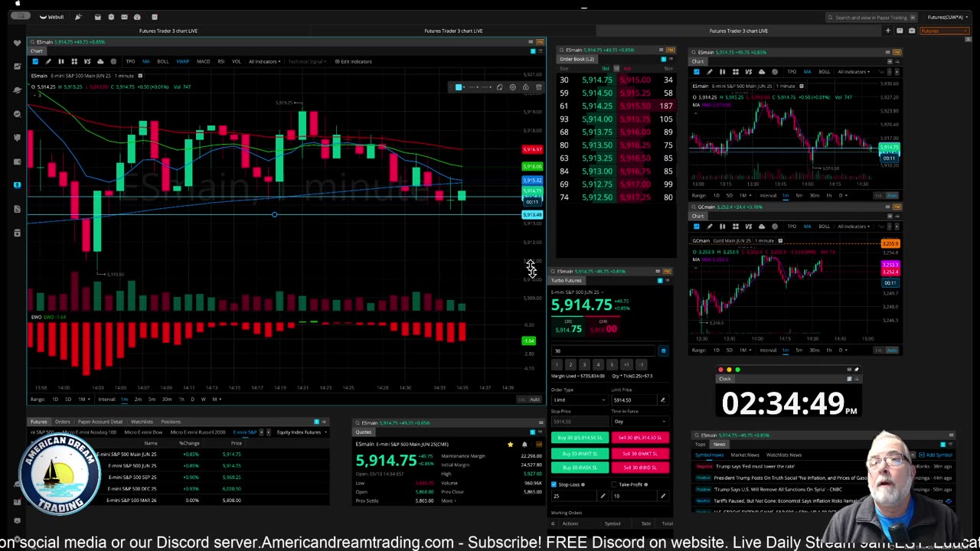The height and width of the screenshot is (551, 980).
Task: Open the chart layout grid icon
Action: 74,61
